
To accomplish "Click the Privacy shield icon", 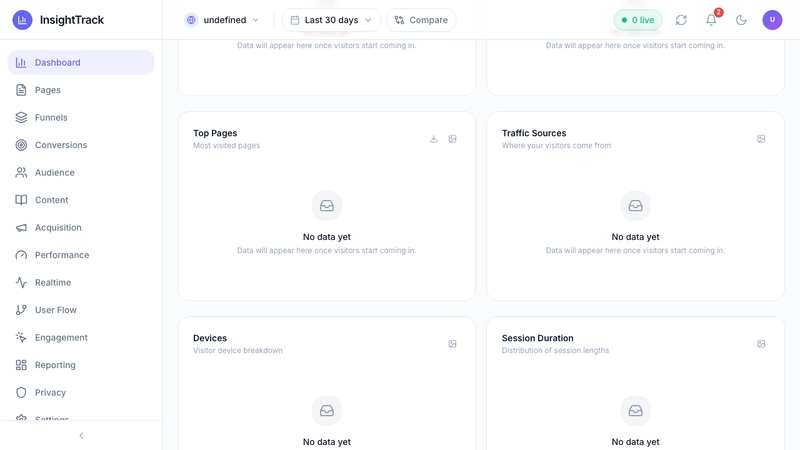I will (x=21, y=393).
